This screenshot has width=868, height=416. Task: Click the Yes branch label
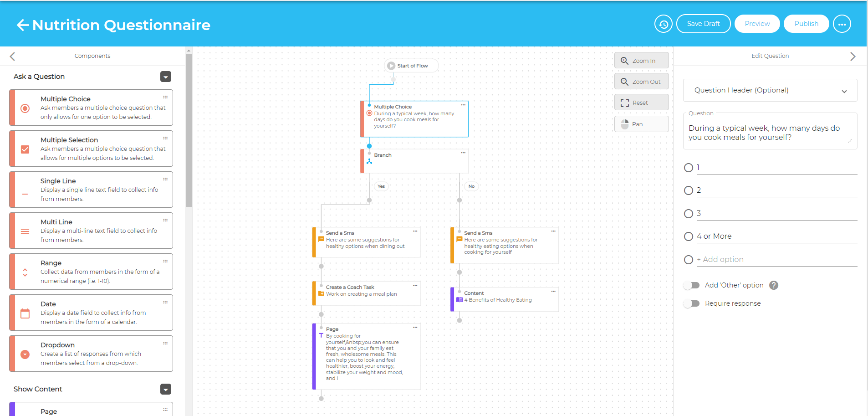[381, 186]
